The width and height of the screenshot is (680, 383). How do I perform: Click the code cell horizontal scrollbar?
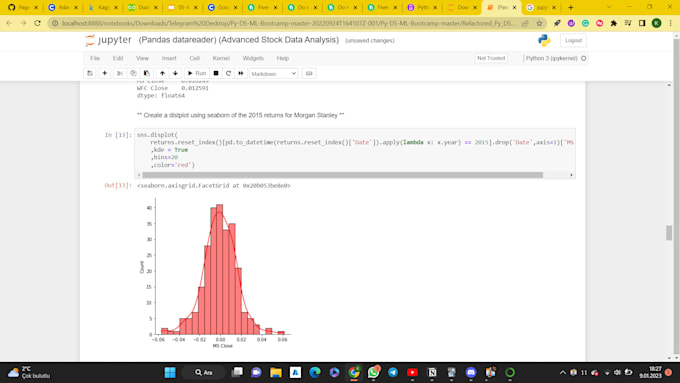pos(343,175)
